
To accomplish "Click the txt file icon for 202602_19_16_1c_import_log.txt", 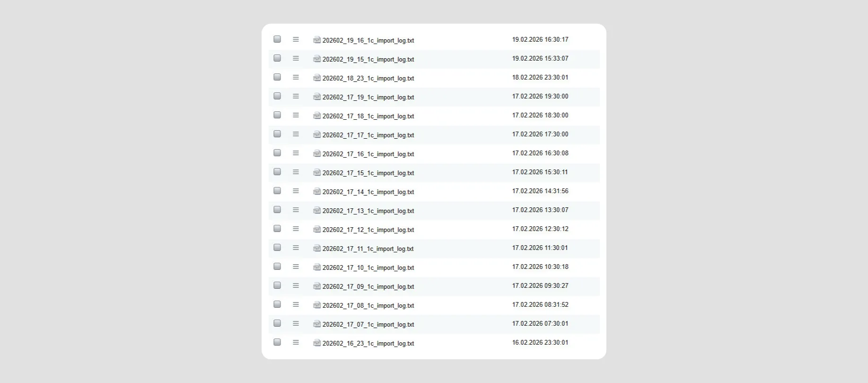I will tap(317, 40).
